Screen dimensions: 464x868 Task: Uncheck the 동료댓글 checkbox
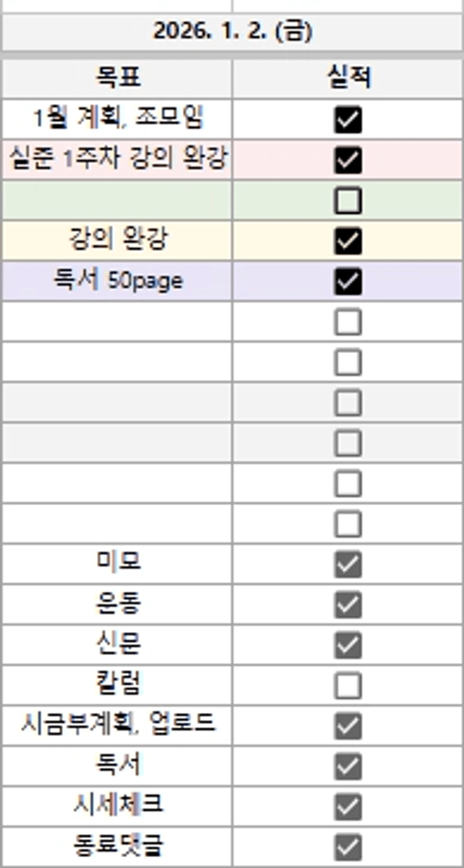tap(348, 847)
